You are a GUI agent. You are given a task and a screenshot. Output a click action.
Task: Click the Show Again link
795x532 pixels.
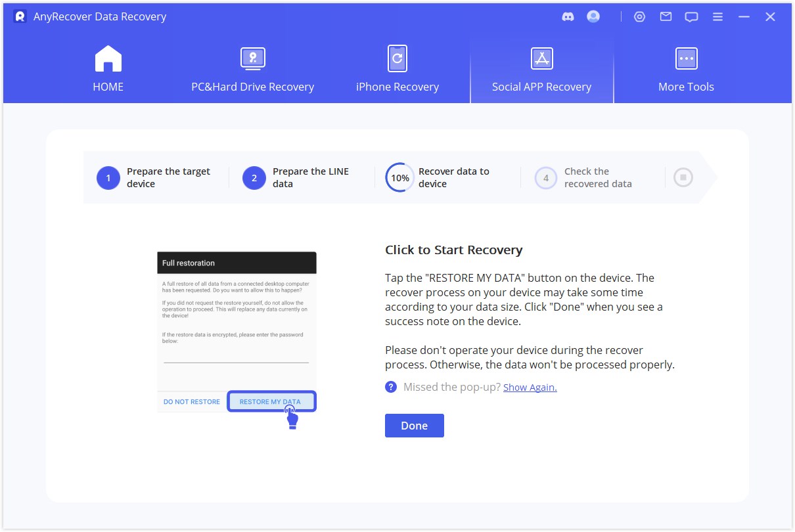[530, 387]
